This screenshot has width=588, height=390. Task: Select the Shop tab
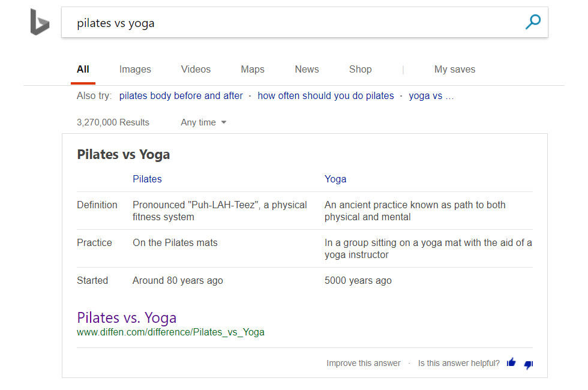point(361,70)
